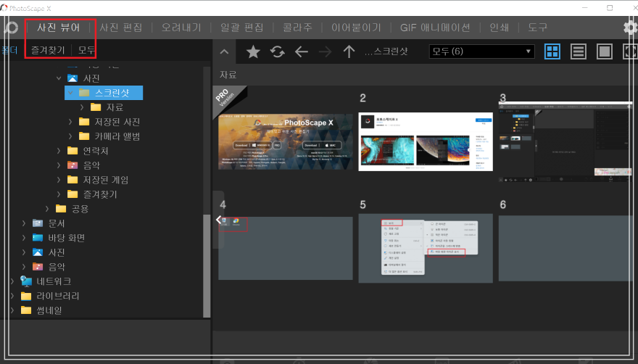Select the 공용 folder
The image size is (638, 364).
(72, 209)
